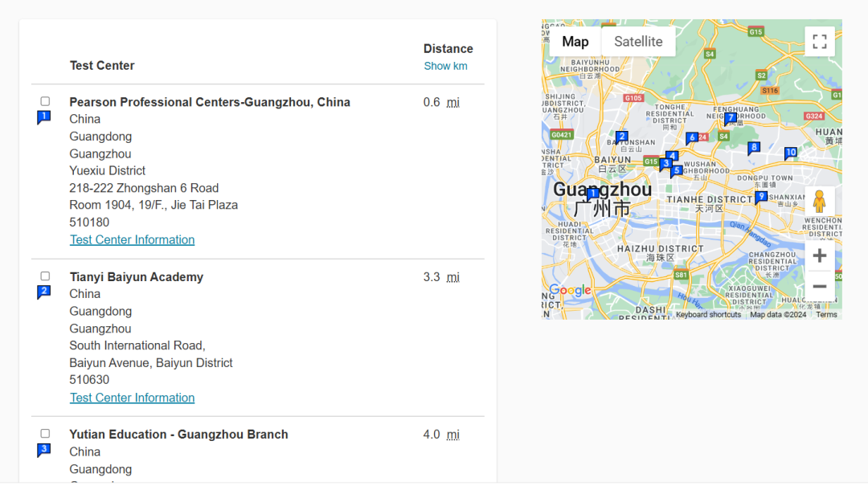Screen dimensions: 868x486
Task: Click the mi unit link beside 0.6
Action: coord(452,103)
